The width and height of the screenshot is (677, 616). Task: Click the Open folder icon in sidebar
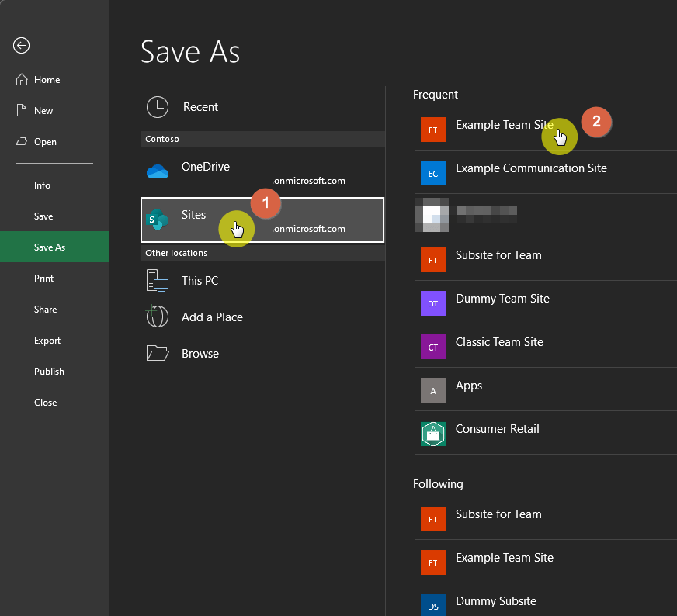coord(21,141)
